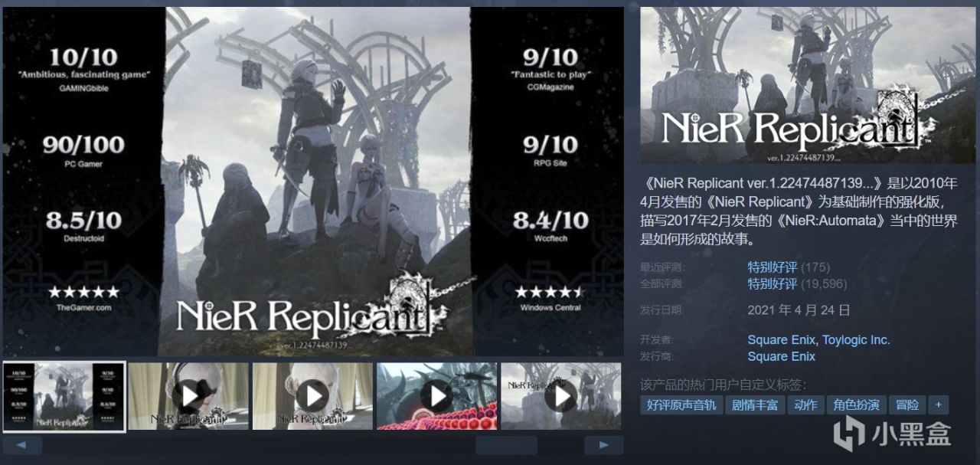Play the fifth video thumbnail

click(x=561, y=396)
